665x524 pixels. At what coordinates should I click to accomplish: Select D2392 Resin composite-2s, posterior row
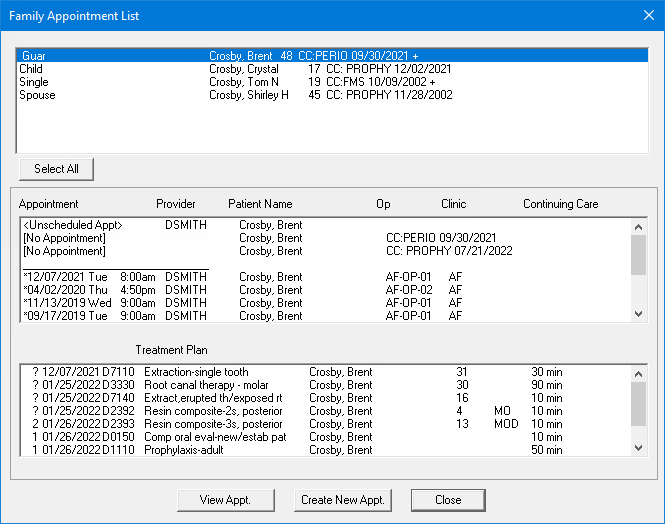(325, 411)
